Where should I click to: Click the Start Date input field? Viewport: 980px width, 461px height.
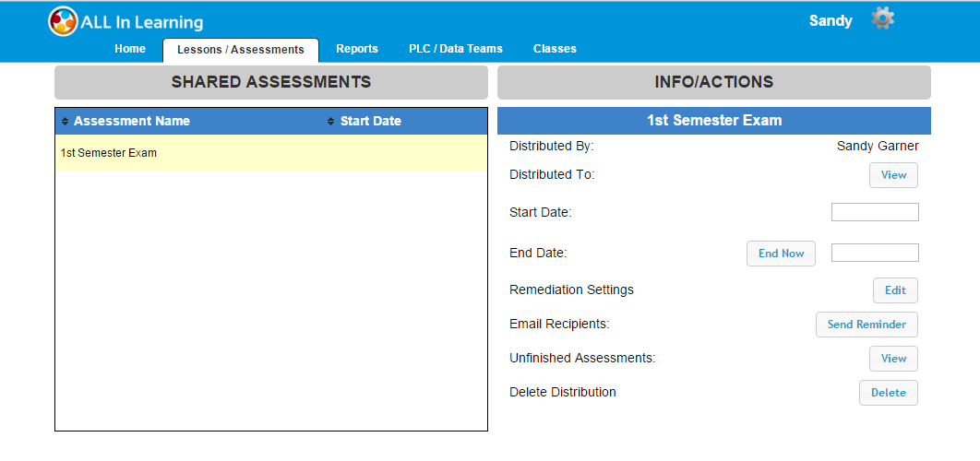(x=875, y=213)
